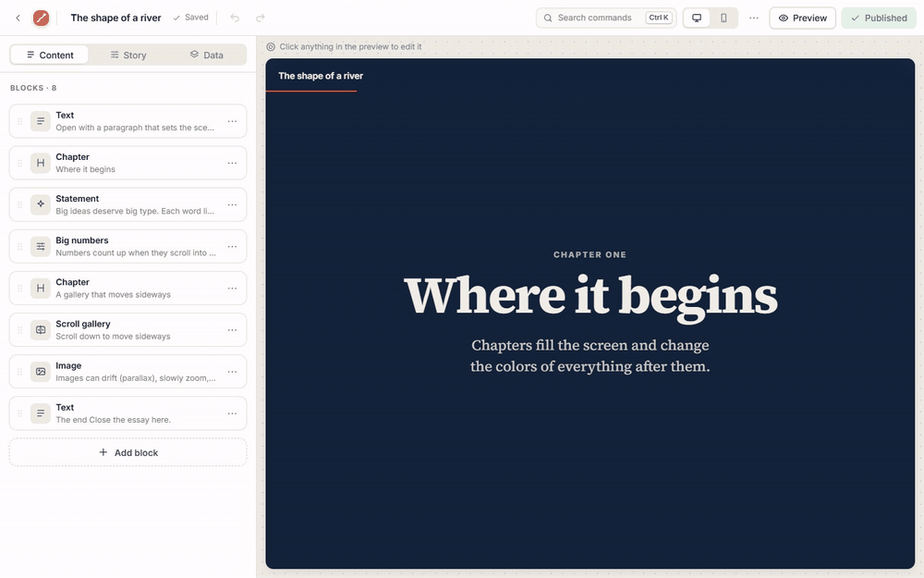Image resolution: width=924 pixels, height=578 pixels.
Task: Select the Big numbers block title
Action: click(82, 240)
